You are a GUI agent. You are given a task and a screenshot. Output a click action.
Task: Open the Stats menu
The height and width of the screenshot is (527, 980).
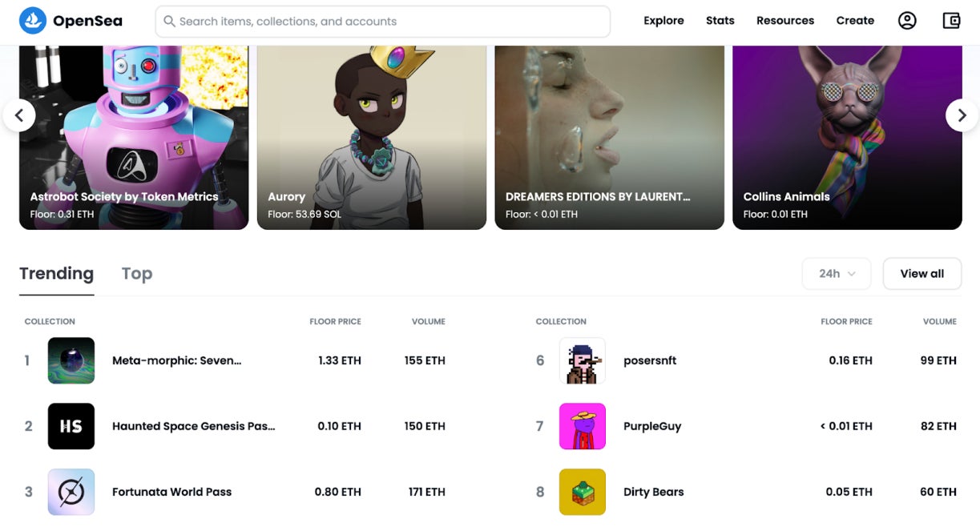click(x=720, y=21)
